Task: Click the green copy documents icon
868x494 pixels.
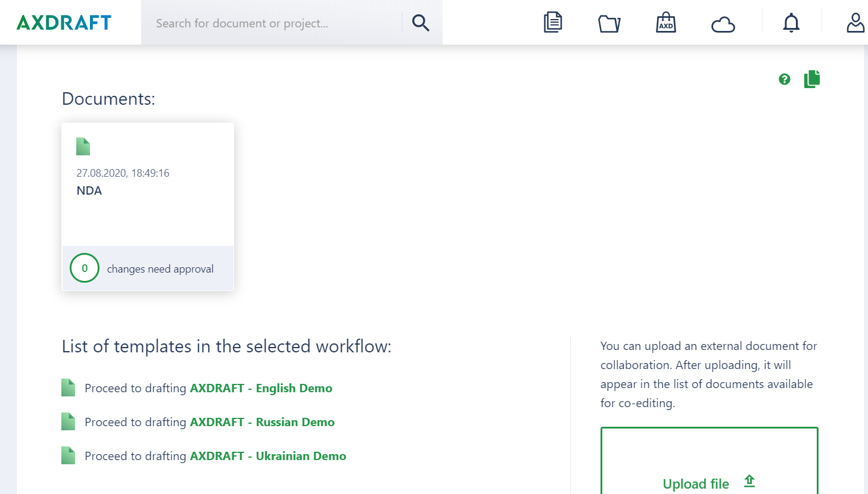Action: 812,79
